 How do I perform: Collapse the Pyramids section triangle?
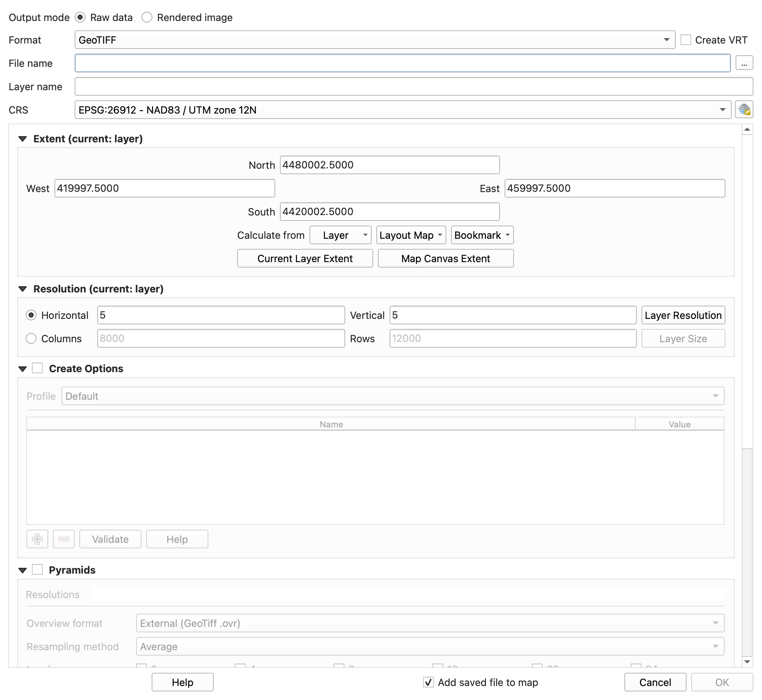click(x=23, y=570)
